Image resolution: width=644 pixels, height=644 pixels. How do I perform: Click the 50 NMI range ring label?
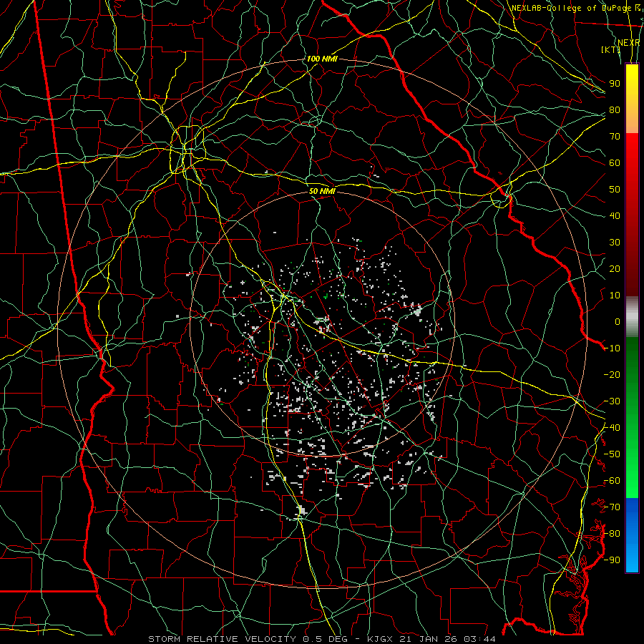click(322, 191)
